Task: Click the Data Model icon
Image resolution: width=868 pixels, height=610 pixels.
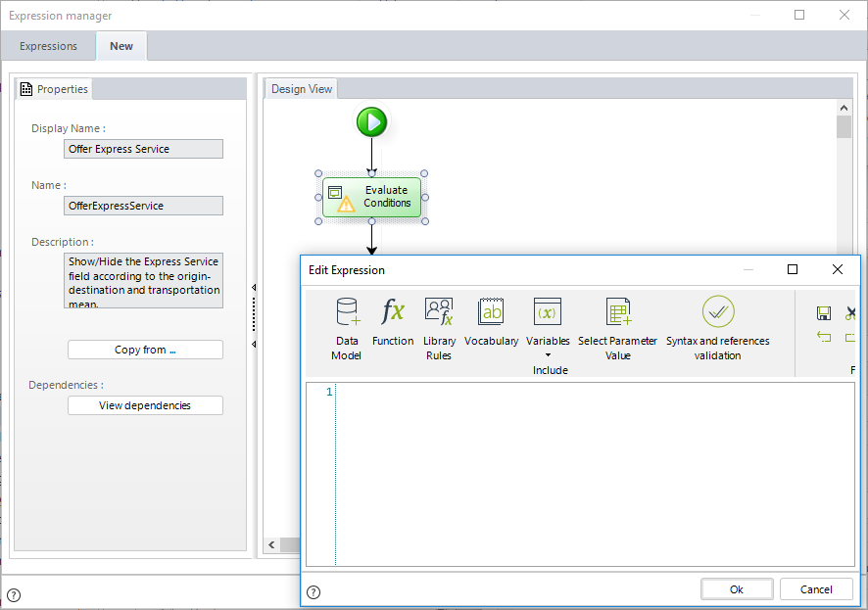Action: coord(347,312)
